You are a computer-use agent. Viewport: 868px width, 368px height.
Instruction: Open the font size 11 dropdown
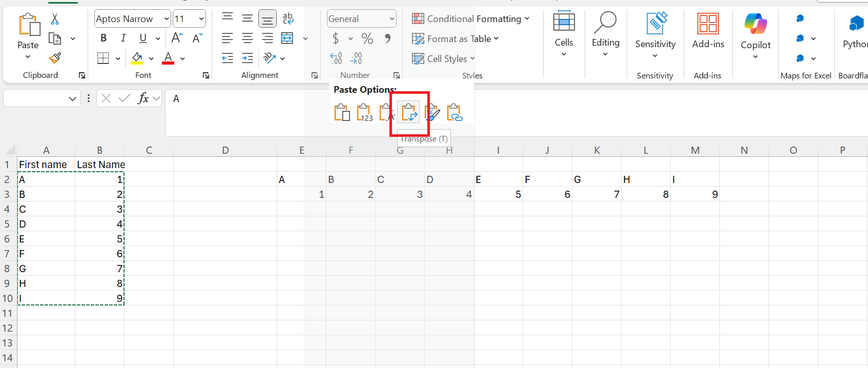point(201,19)
